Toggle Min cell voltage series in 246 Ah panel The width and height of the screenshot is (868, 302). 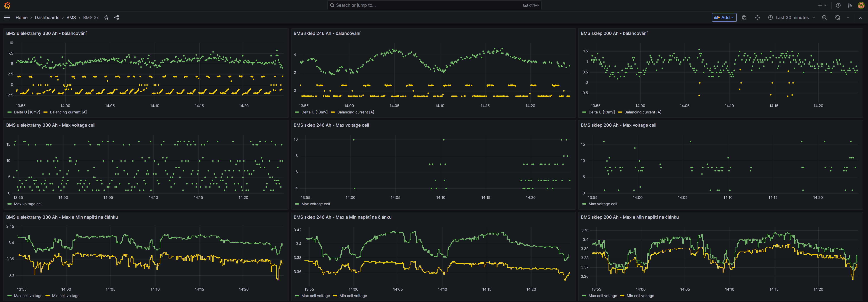[x=353, y=296]
